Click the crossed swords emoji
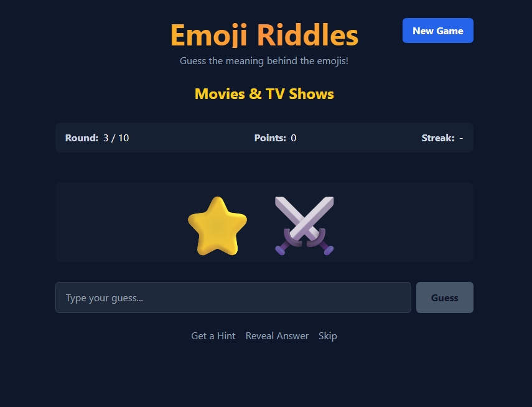The image size is (532, 407). click(304, 226)
